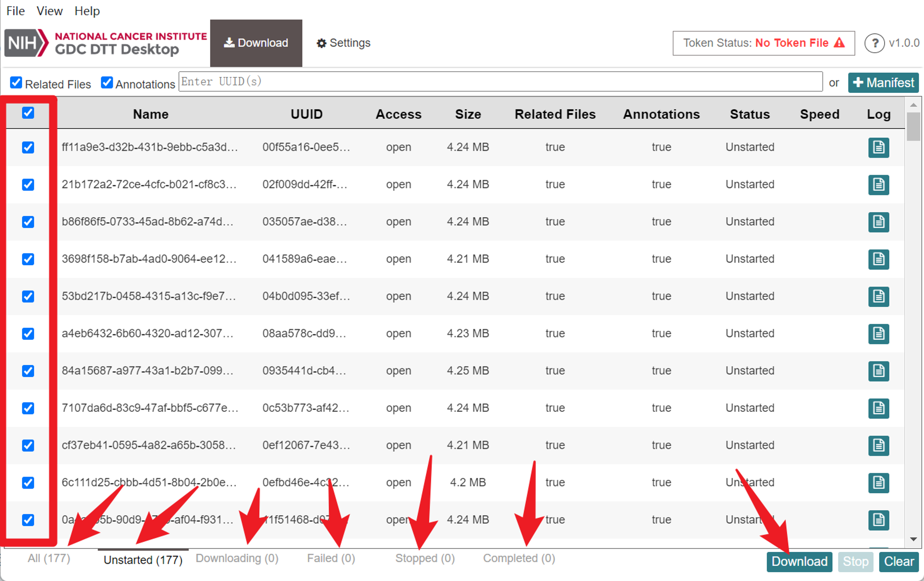Add a Manifest file

(883, 83)
